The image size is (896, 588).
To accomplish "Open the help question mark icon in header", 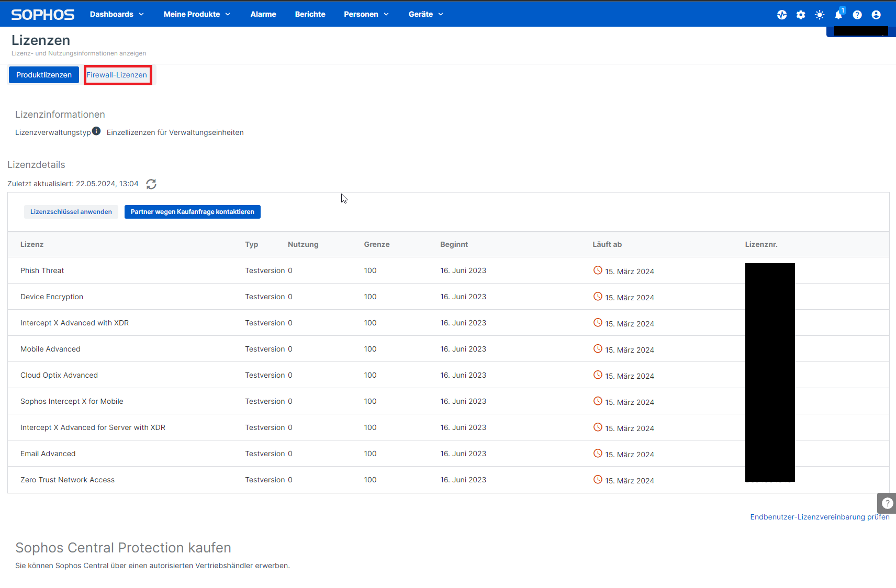I will click(857, 15).
